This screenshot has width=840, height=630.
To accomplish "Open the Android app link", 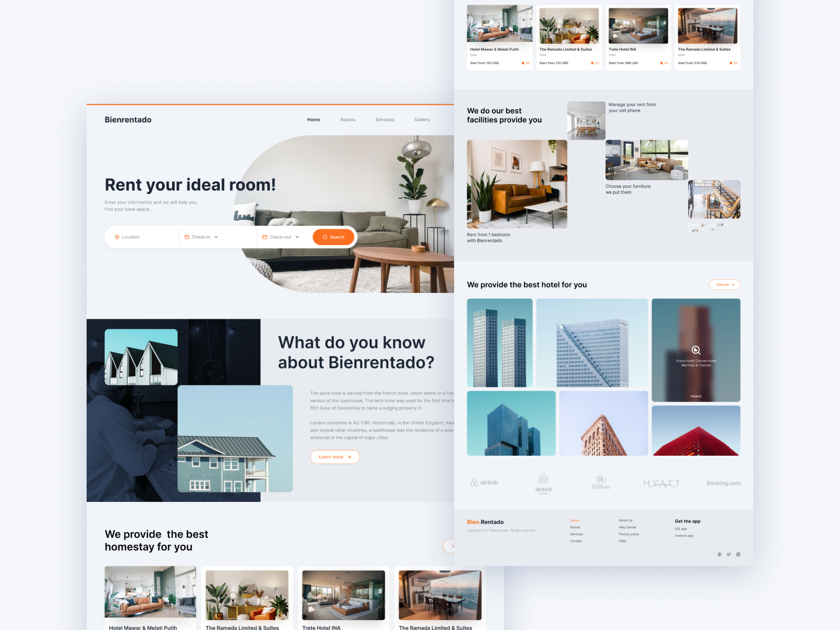I will point(684,536).
